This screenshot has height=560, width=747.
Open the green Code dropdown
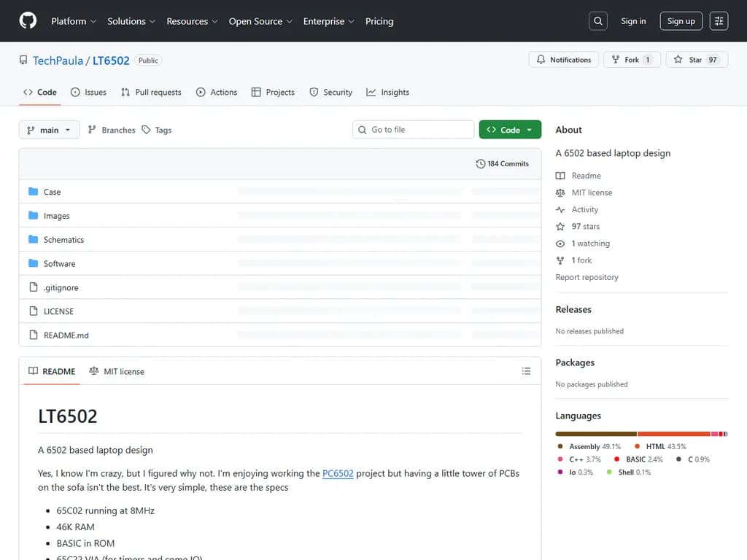tap(510, 130)
